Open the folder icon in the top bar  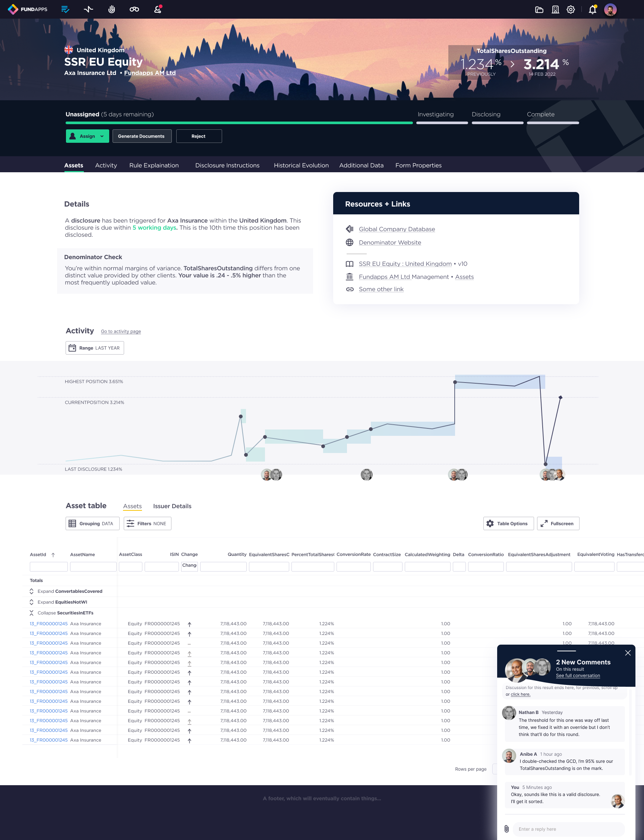click(539, 10)
